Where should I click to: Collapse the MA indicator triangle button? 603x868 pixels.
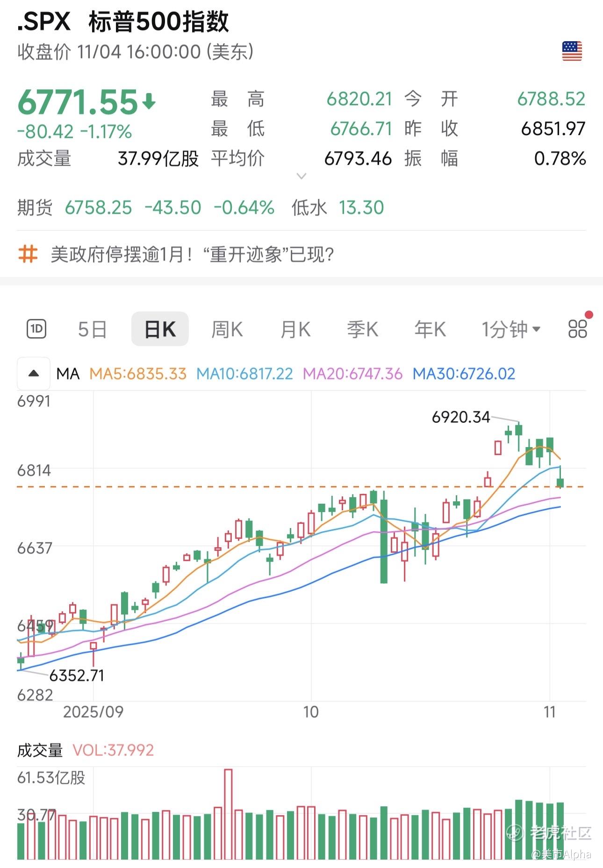tap(34, 374)
